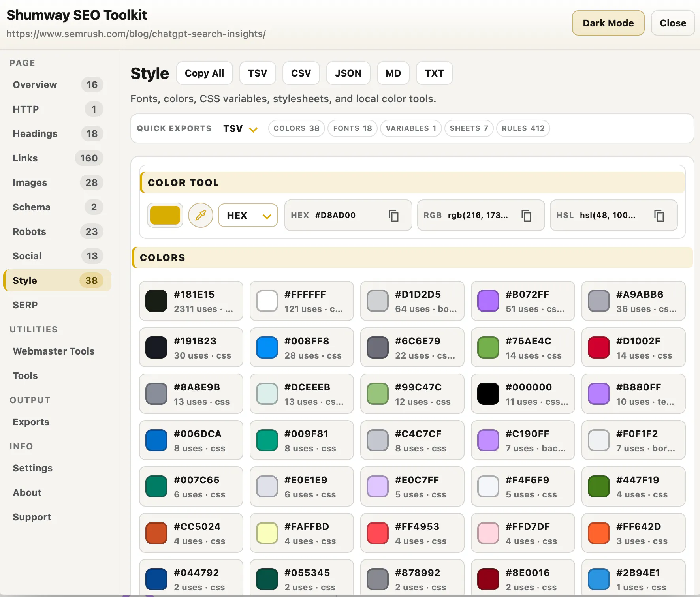
Task: Open the Images section
Action: point(57,182)
